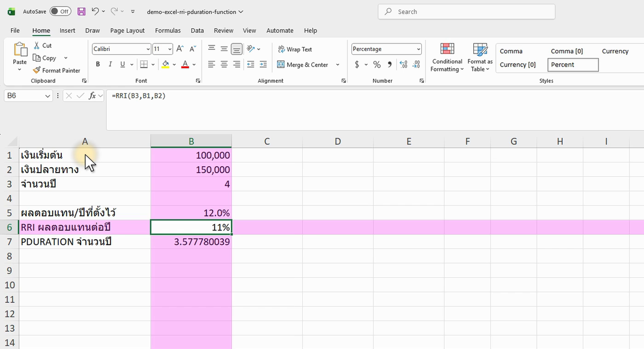Apply borders using the borders icon
Viewport: 644px width, 349px height.
[x=143, y=64]
